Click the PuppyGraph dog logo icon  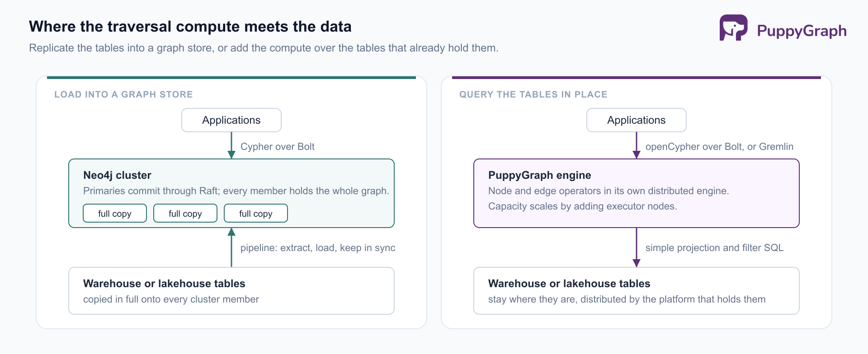point(733,28)
